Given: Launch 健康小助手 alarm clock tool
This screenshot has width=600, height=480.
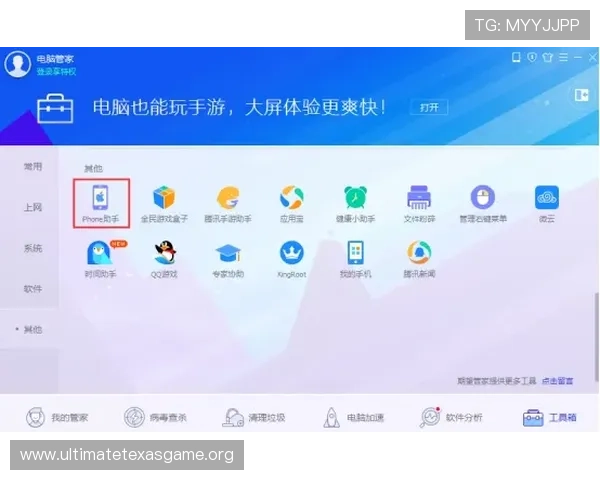Looking at the screenshot, I should (355, 204).
